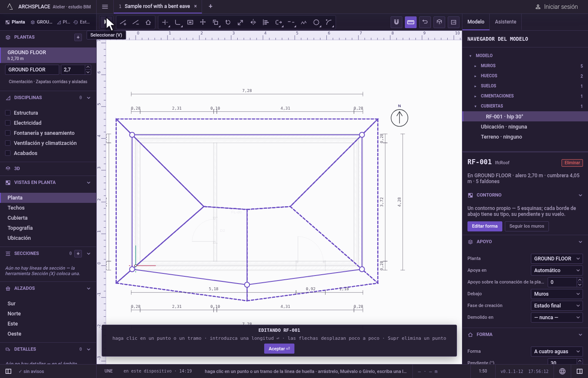Enable Ventilación y climatización checkbox
Image resolution: width=588 pixels, height=378 pixels.
click(8, 143)
